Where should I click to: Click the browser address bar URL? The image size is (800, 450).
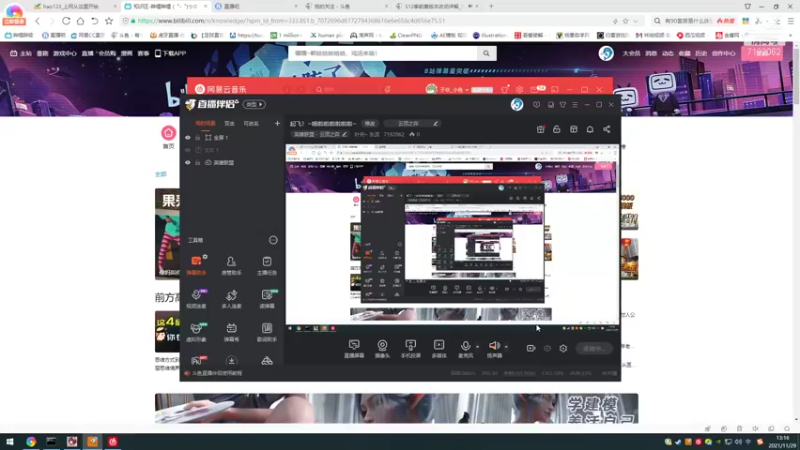click(x=291, y=21)
